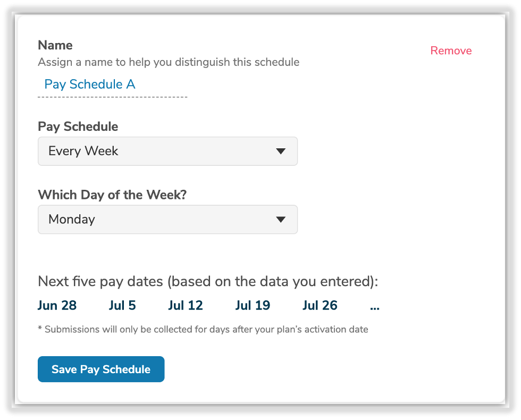Click the Submissions activation date footnote
The width and height of the screenshot is (521, 420).
click(203, 329)
